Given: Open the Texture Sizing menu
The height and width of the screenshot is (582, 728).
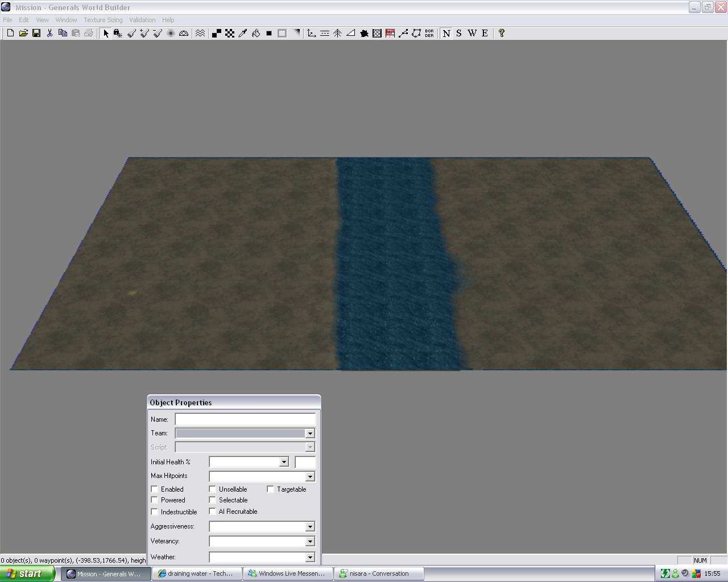Looking at the screenshot, I should point(103,20).
